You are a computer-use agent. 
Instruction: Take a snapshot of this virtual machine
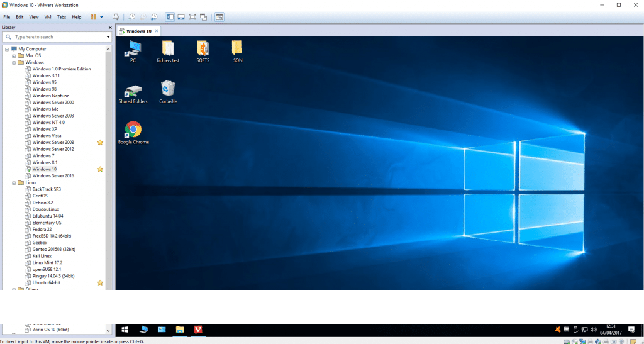132,17
